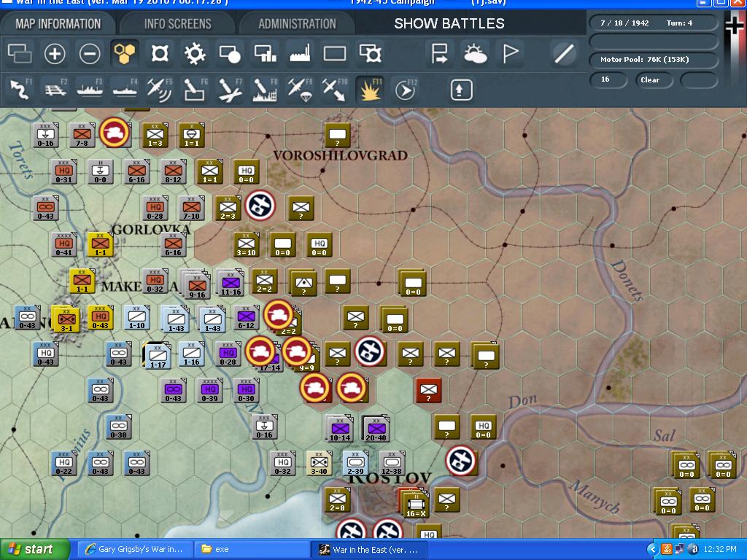The width and height of the screenshot is (747, 560).
Task: Select F4 amphibious ship mode
Action: click(x=125, y=89)
